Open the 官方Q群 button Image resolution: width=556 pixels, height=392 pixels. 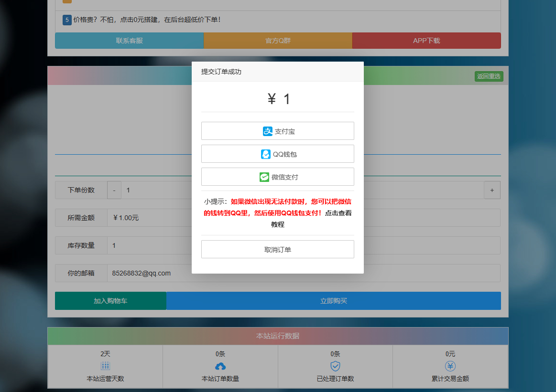pyautogui.click(x=278, y=41)
